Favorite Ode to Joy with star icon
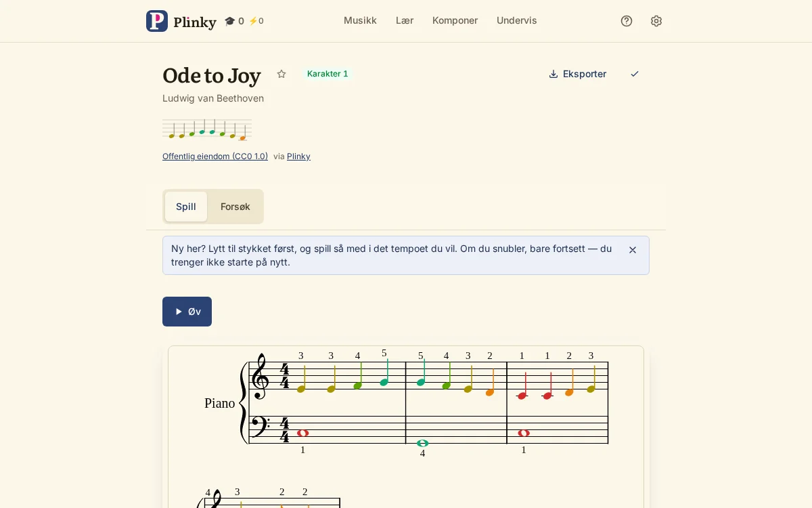Viewport: 812px width, 508px height. click(281, 74)
